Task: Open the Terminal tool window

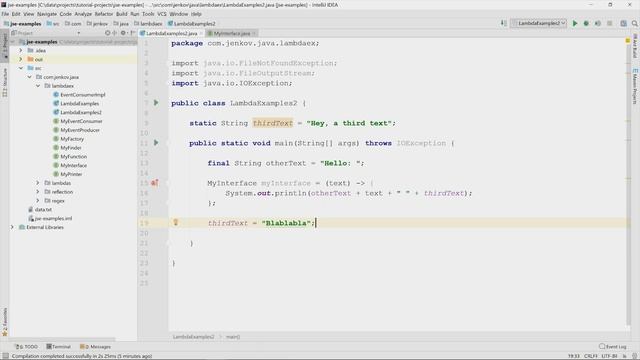Action: (x=58, y=347)
